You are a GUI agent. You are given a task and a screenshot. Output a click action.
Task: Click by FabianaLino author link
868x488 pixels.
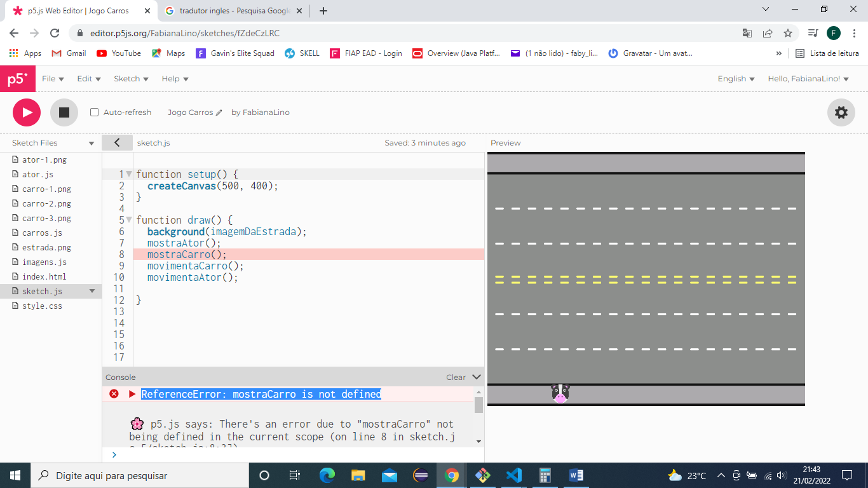pyautogui.click(x=261, y=112)
